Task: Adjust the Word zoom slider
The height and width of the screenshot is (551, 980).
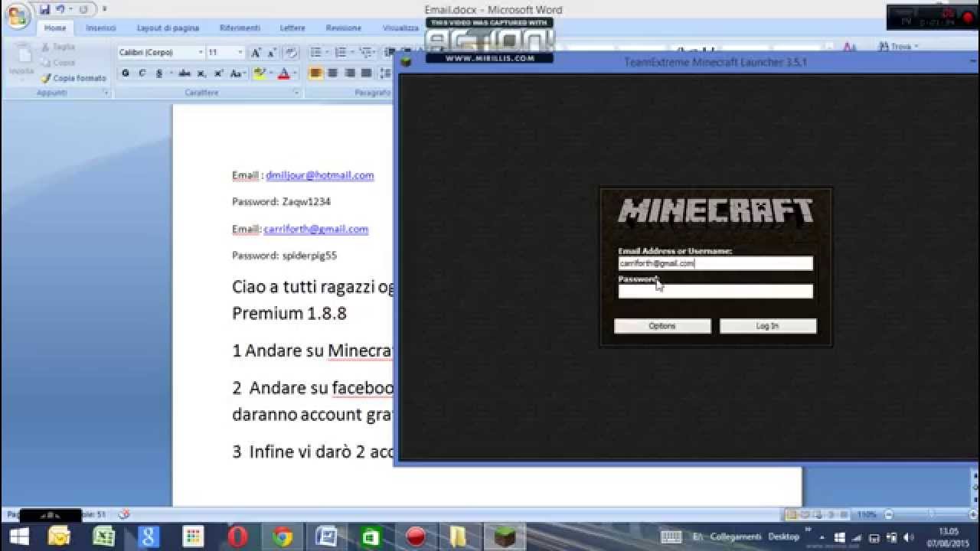Action: pos(930,514)
